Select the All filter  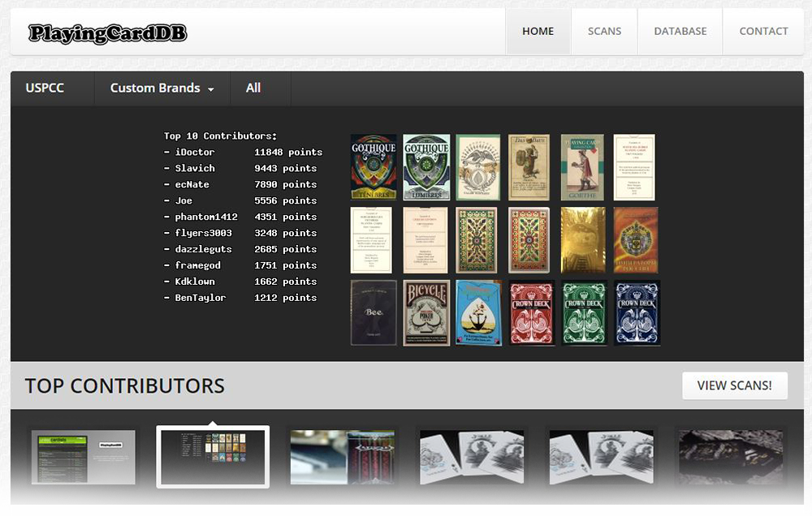(x=253, y=88)
